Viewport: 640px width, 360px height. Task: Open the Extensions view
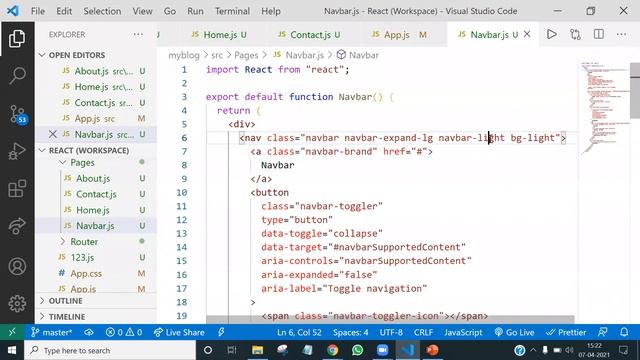17,189
